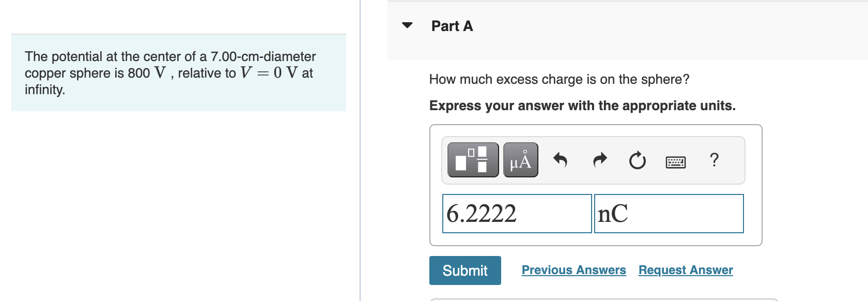
Task: Select the Part A heading
Action: [452, 25]
